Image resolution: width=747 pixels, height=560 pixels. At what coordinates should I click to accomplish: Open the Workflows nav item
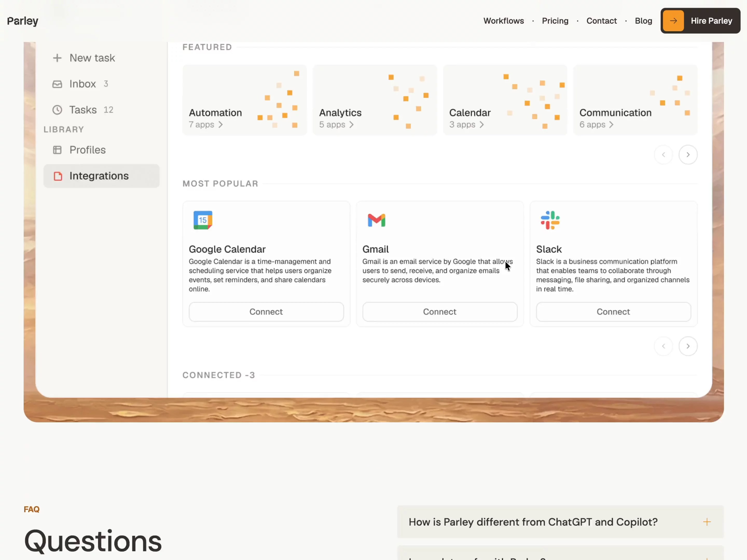[503, 21]
